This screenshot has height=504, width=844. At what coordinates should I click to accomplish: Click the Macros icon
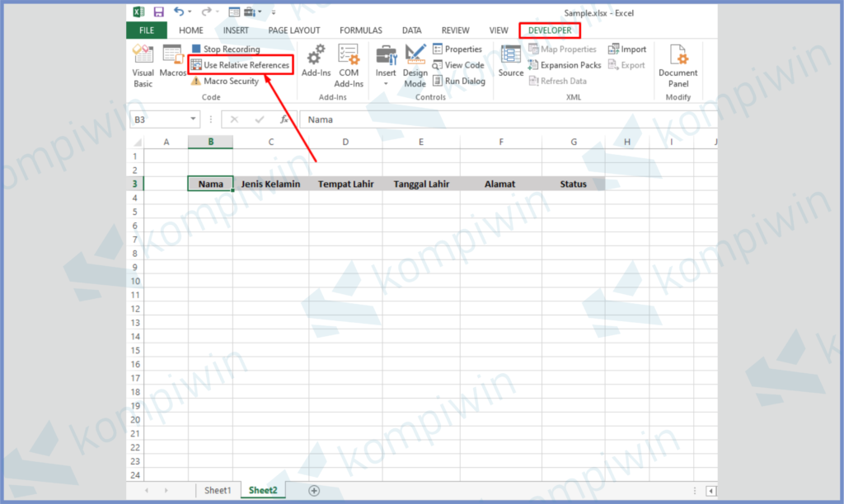(x=172, y=63)
